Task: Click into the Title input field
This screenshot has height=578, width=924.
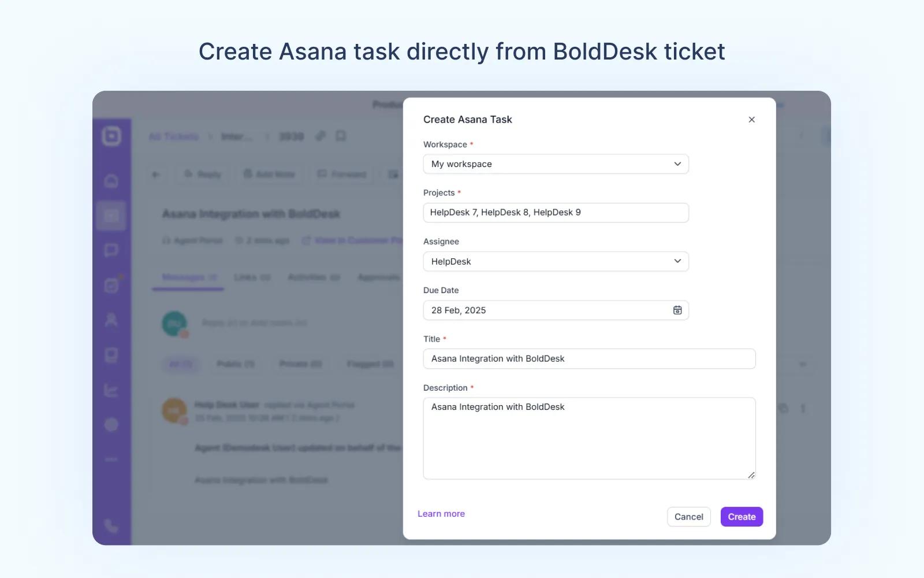Action: [x=589, y=359]
